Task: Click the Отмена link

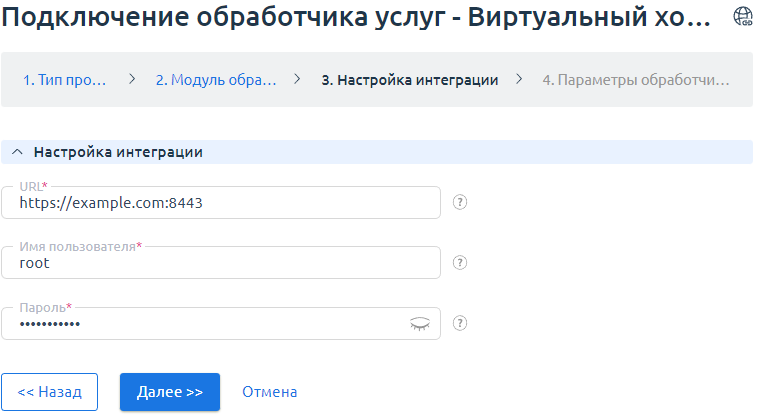Action: [x=269, y=392]
